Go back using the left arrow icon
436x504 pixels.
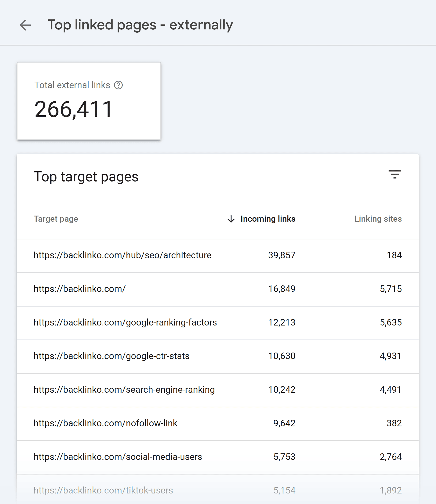pyautogui.click(x=25, y=25)
